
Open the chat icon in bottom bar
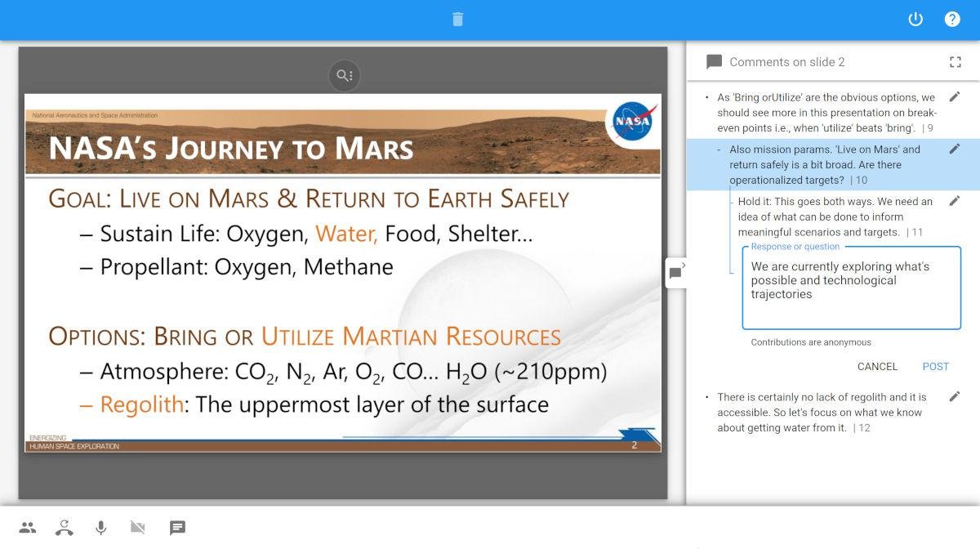[178, 528]
